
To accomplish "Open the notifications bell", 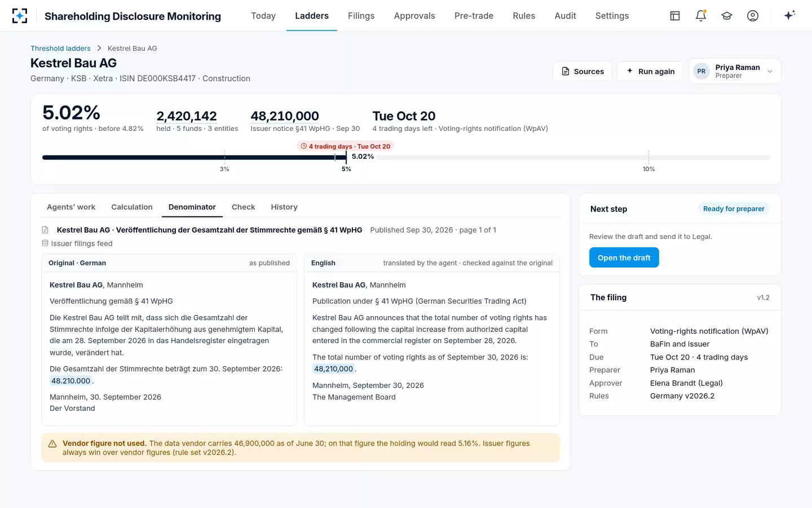I will point(701,16).
